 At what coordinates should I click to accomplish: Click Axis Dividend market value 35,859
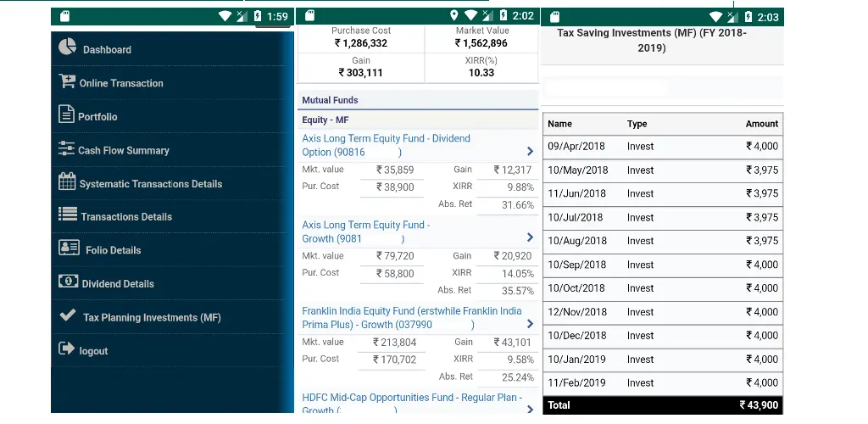coord(395,170)
